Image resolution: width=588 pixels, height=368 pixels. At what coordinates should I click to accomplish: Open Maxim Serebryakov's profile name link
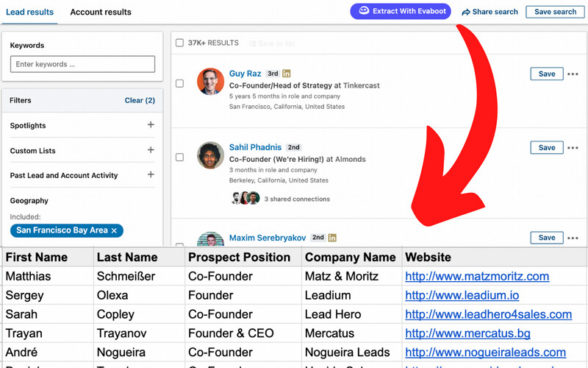point(268,238)
